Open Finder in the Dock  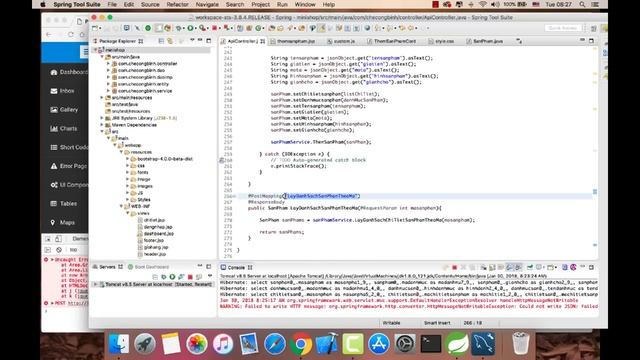[x=119, y=343]
